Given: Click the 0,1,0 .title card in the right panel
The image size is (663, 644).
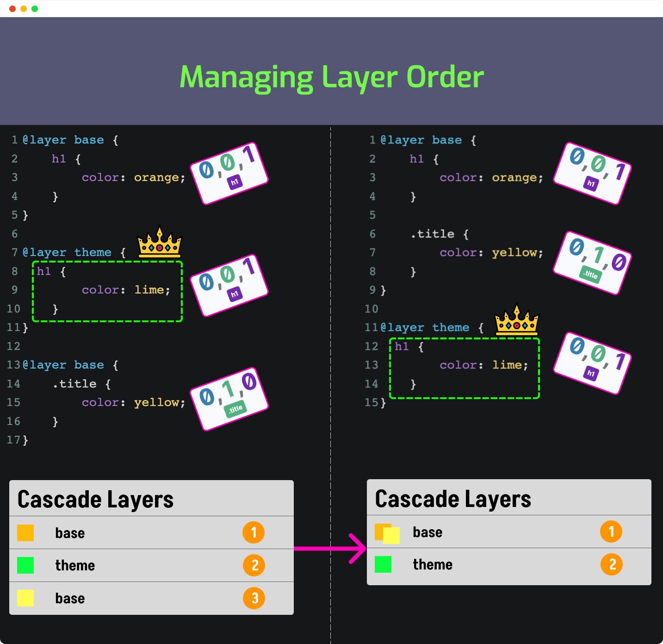Looking at the screenshot, I should 593,263.
